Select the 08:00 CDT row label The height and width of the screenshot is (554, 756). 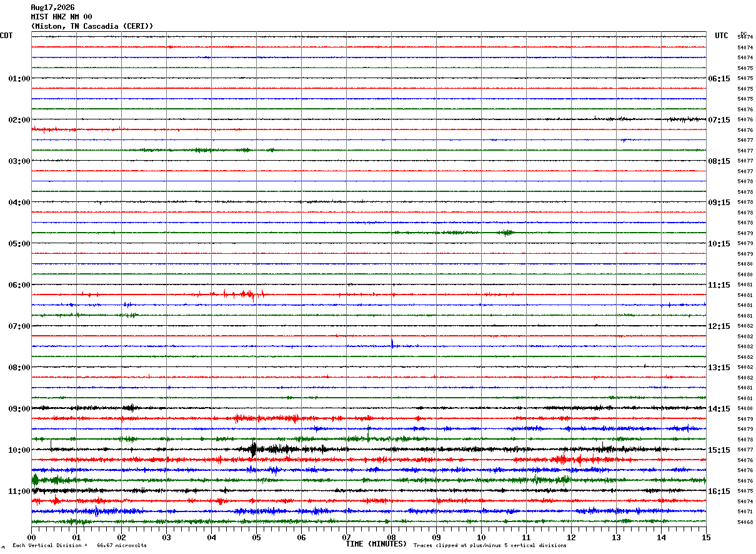(19, 368)
